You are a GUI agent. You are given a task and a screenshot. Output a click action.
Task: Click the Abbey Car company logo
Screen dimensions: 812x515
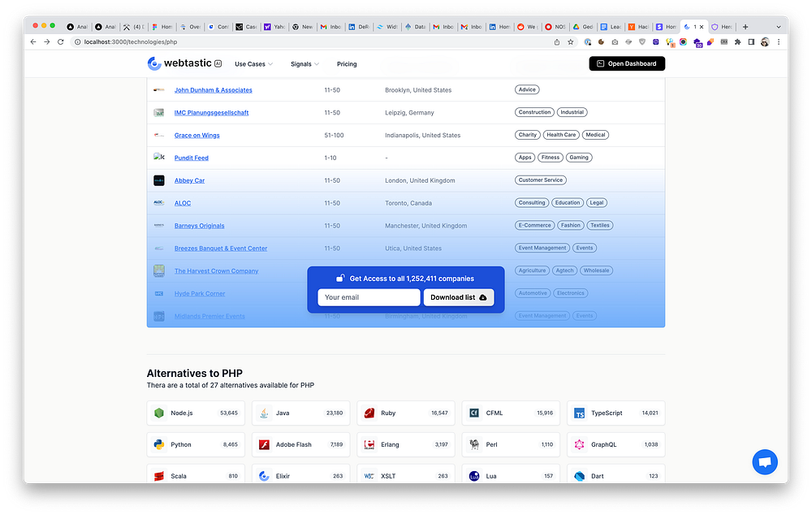(159, 180)
